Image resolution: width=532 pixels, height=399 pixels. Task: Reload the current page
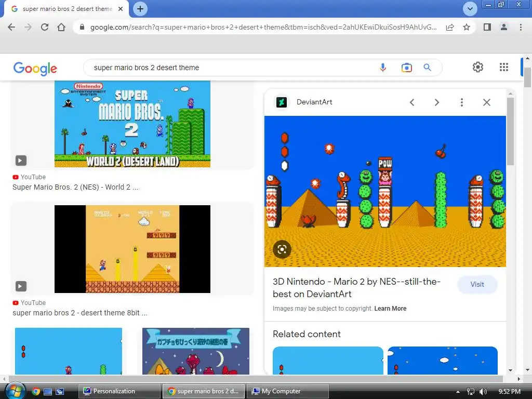45,27
